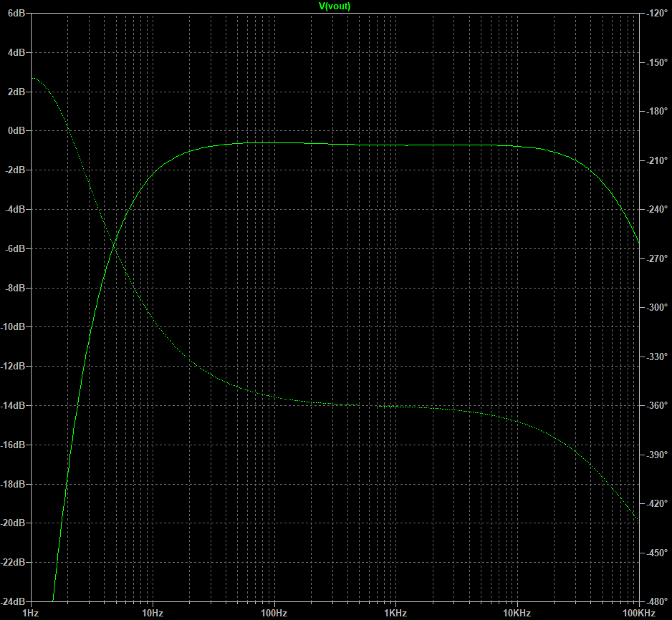The image size is (672, 620).
Task: Click the -480° label at bottom right
Action: [x=656, y=601]
